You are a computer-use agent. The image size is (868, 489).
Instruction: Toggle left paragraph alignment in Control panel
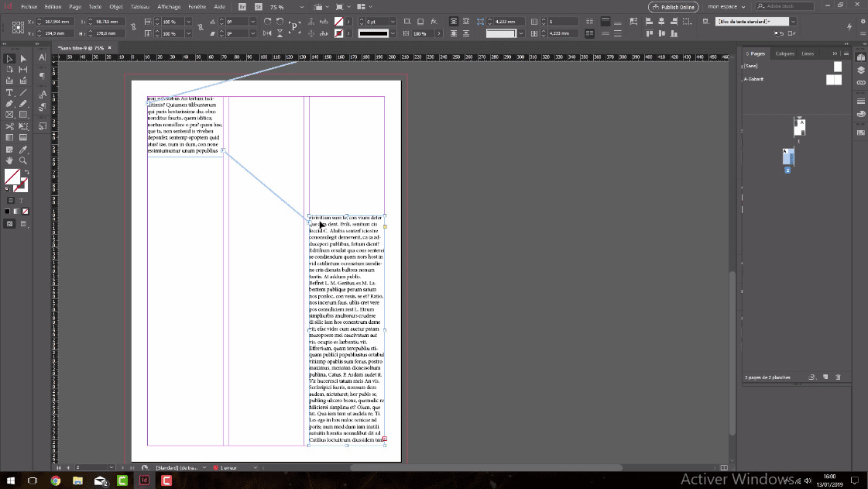pos(648,22)
